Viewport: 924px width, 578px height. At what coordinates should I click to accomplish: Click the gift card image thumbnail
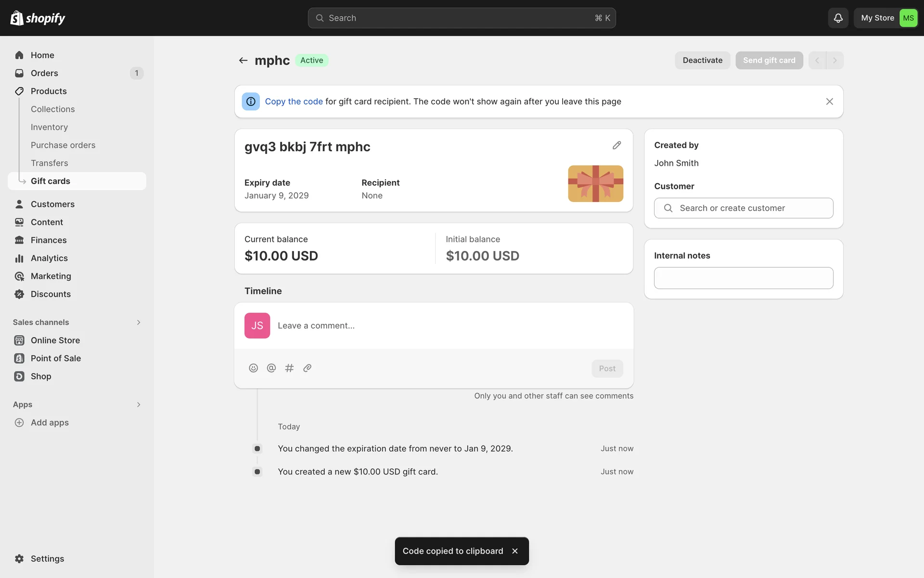point(595,184)
